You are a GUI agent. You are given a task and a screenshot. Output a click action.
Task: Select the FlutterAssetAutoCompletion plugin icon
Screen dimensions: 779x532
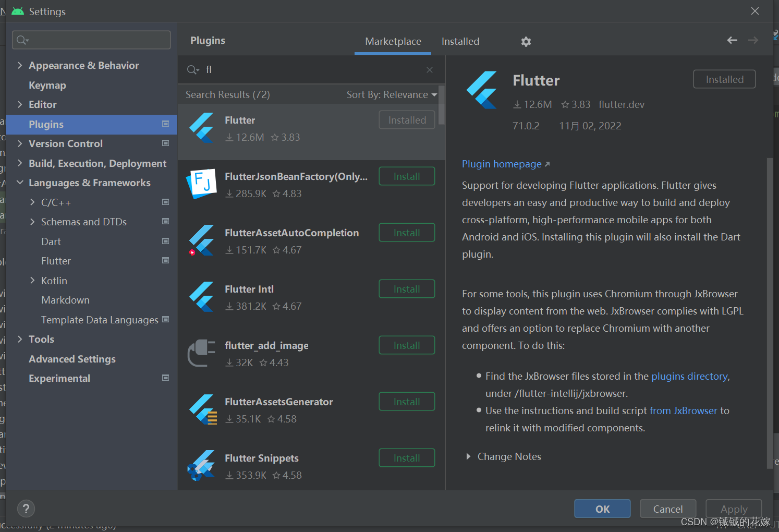202,240
